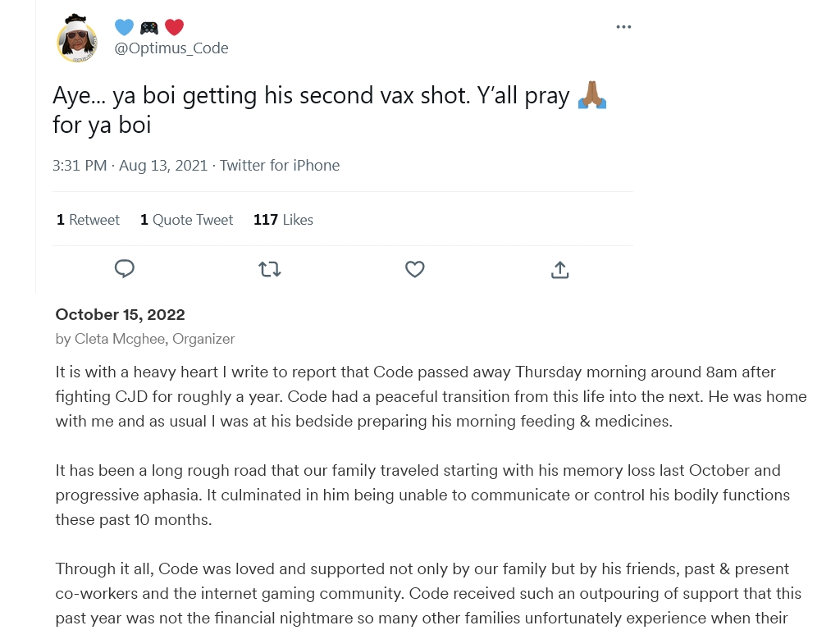Like the tweet with the heart icon
The height and width of the screenshot is (630, 840).
[415, 269]
